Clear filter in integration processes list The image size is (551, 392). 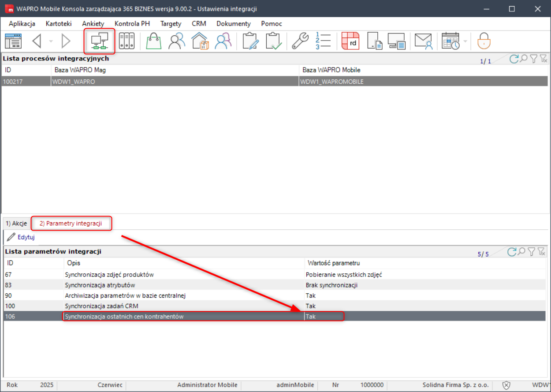pos(543,59)
